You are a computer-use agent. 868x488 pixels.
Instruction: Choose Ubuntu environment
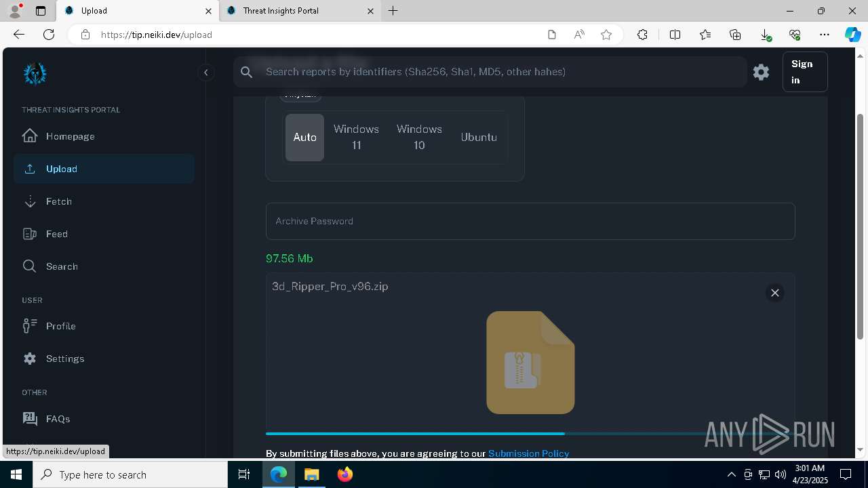(479, 137)
